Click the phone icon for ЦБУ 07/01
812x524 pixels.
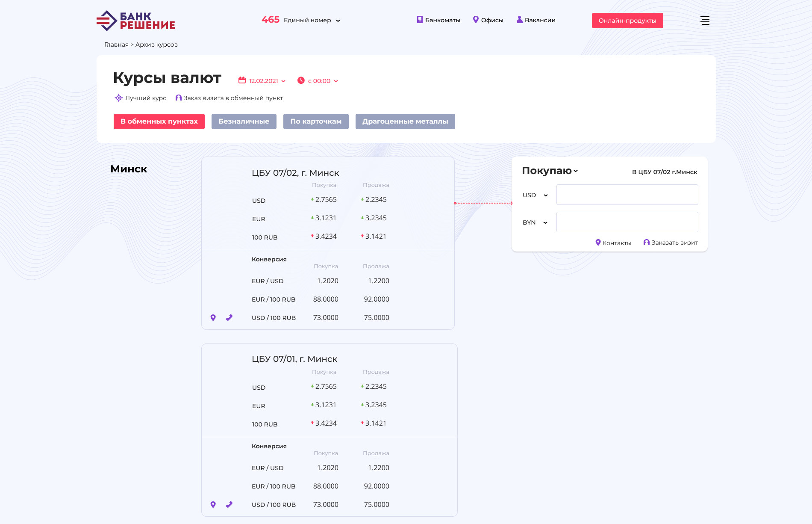[x=229, y=505]
